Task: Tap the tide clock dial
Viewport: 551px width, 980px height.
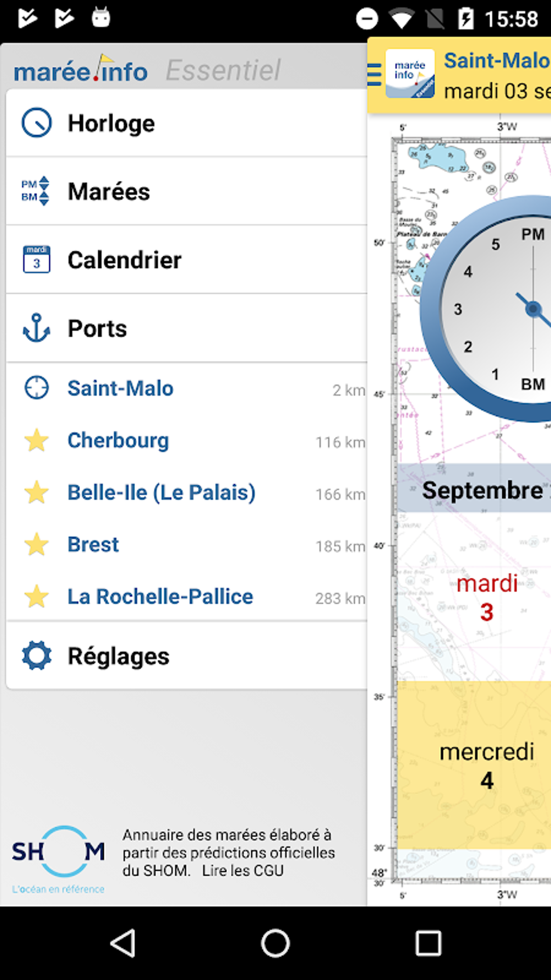Action: point(497,309)
